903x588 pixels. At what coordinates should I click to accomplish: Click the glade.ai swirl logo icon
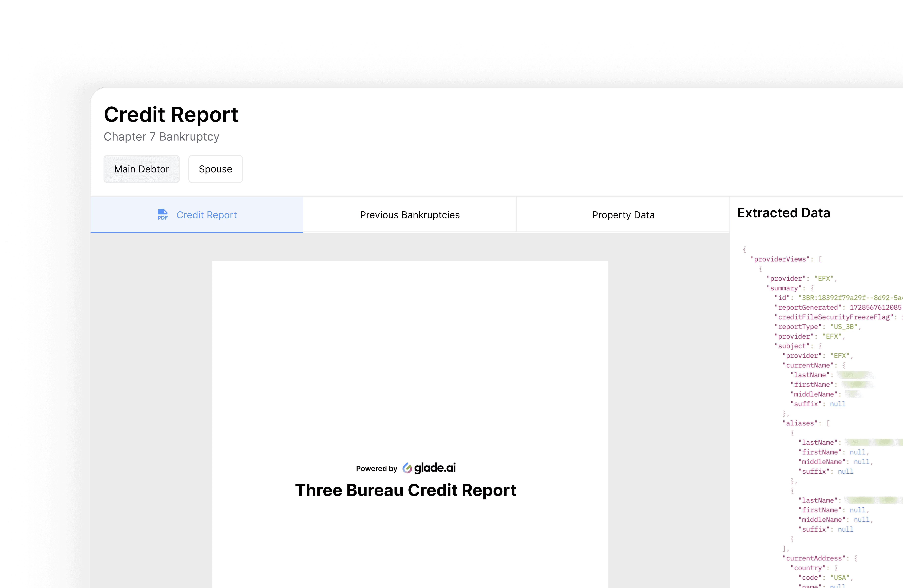coord(407,468)
